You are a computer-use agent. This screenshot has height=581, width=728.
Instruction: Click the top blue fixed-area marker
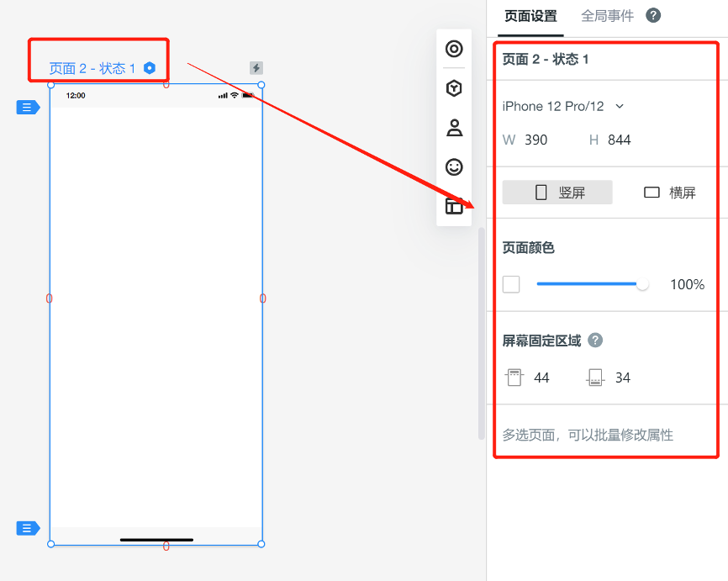point(28,107)
